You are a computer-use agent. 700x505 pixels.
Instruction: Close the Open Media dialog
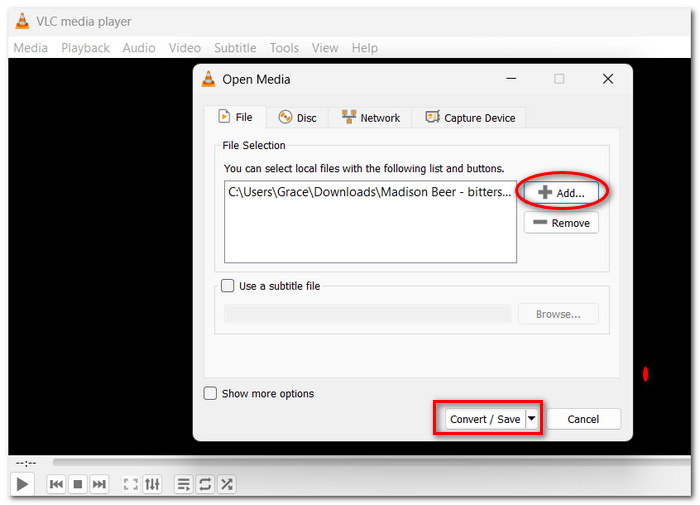(x=608, y=79)
